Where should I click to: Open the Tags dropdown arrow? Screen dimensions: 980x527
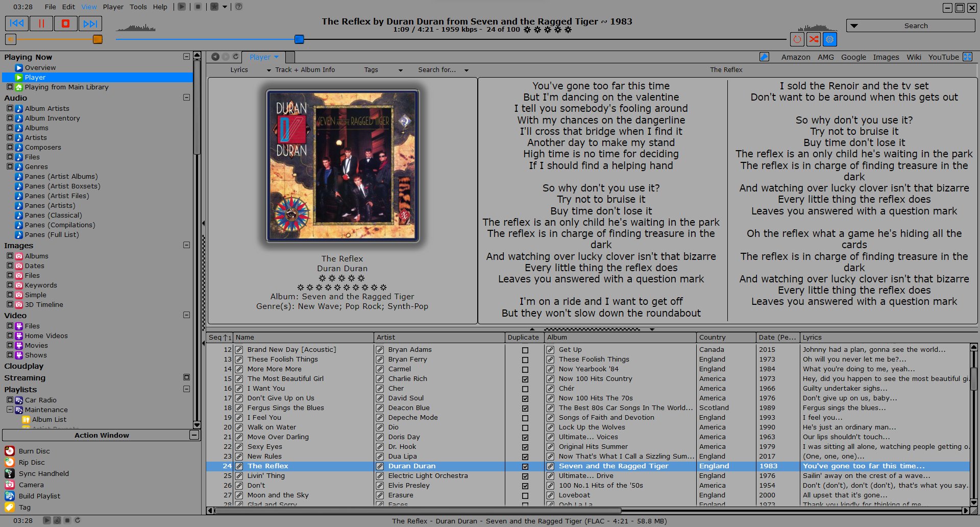(x=401, y=70)
